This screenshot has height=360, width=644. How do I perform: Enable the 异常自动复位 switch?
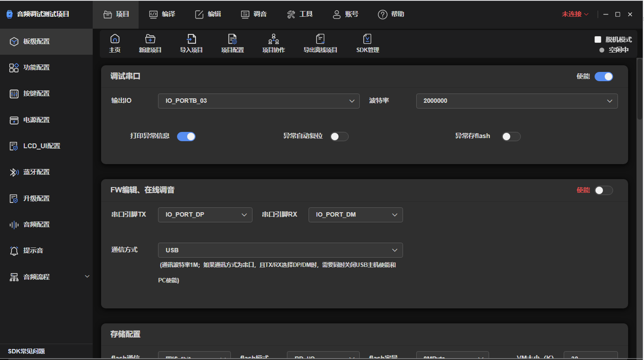[339, 137]
